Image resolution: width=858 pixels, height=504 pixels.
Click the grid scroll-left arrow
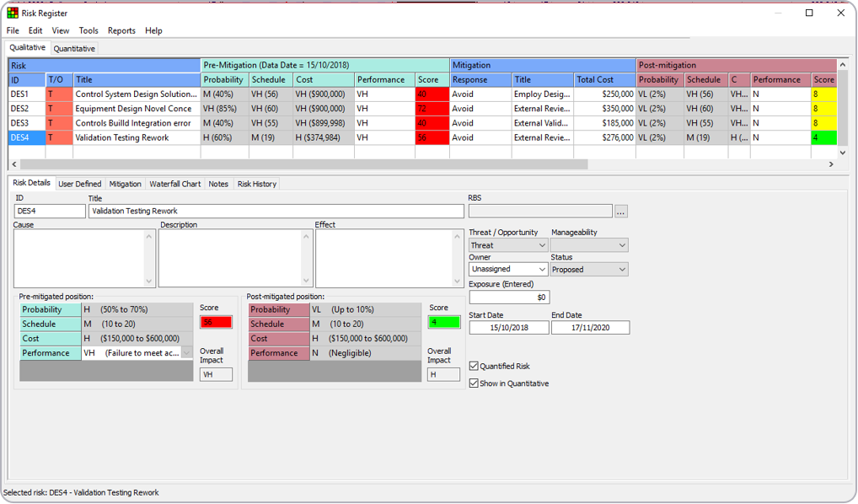coord(14,164)
